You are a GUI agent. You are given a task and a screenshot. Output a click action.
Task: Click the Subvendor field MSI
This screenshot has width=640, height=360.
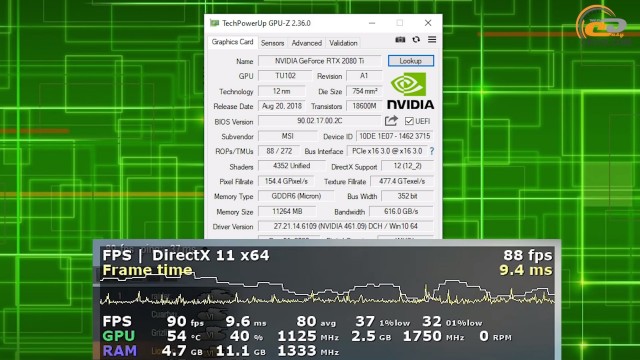[288, 136]
